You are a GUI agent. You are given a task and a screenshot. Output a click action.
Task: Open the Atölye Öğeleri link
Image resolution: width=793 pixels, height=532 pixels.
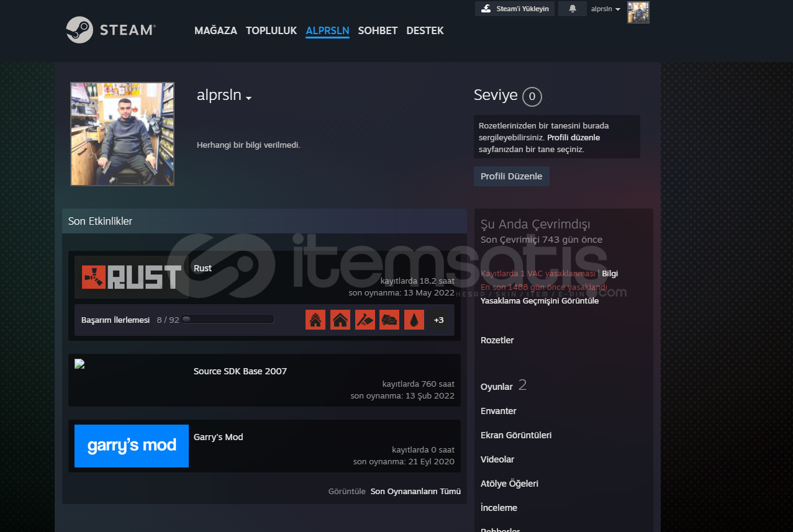point(509,484)
